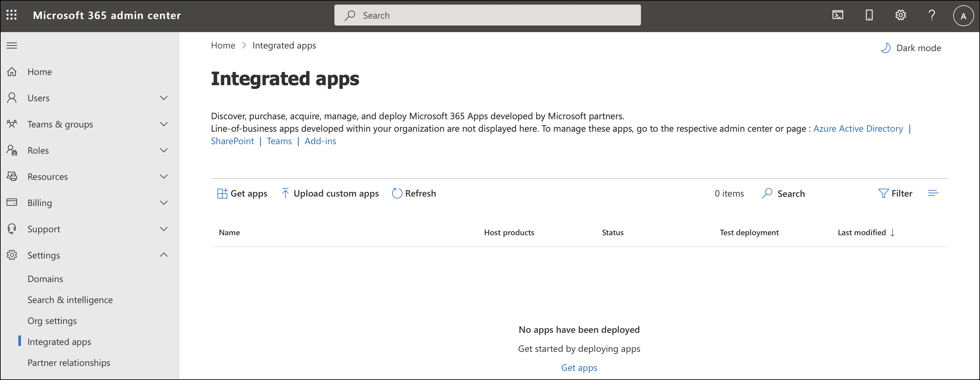Click Home in the breadcrumb trail
Screen dimensions: 980x380
(x=223, y=45)
